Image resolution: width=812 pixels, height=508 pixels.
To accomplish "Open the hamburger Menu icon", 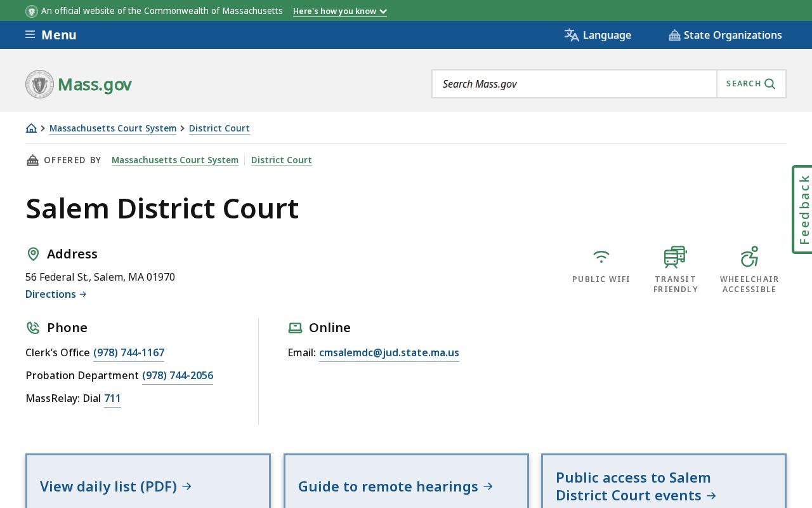I will coord(30,35).
